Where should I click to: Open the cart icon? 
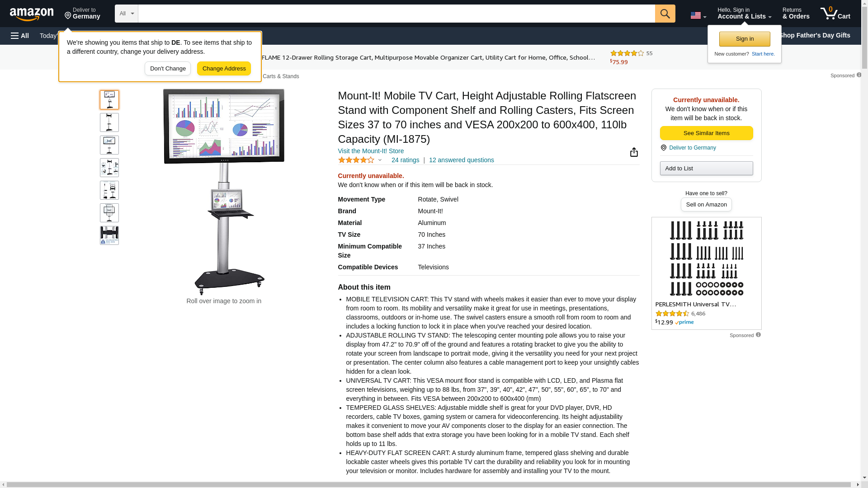(835, 14)
